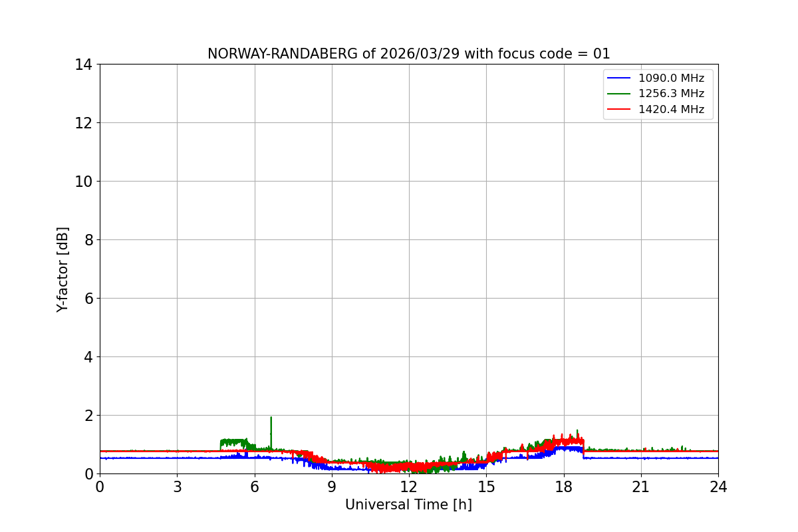Click the red trace bump near 18 h

point(565,440)
